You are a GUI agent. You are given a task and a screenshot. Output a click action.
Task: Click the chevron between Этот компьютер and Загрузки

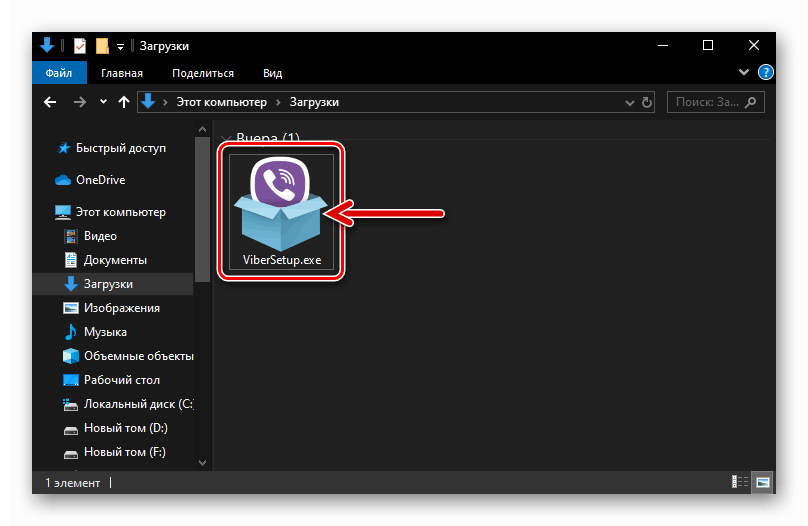pyautogui.click(x=278, y=103)
